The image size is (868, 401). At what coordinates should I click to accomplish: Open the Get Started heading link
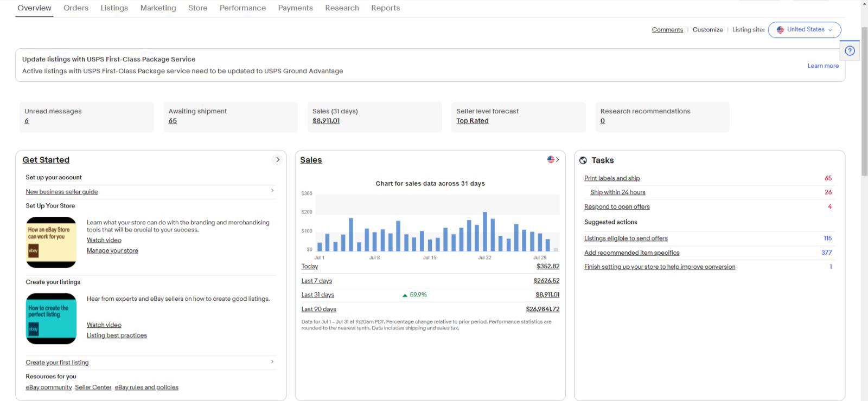[x=46, y=160]
